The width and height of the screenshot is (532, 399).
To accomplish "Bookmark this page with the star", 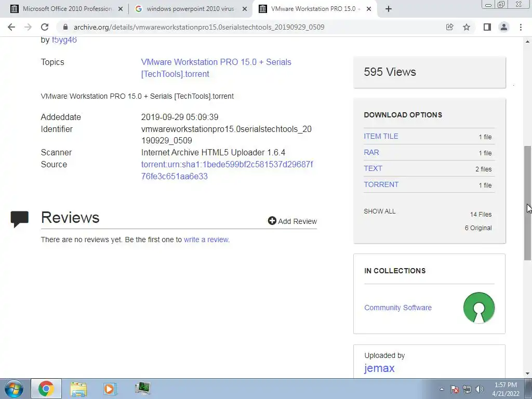I will [x=467, y=27].
